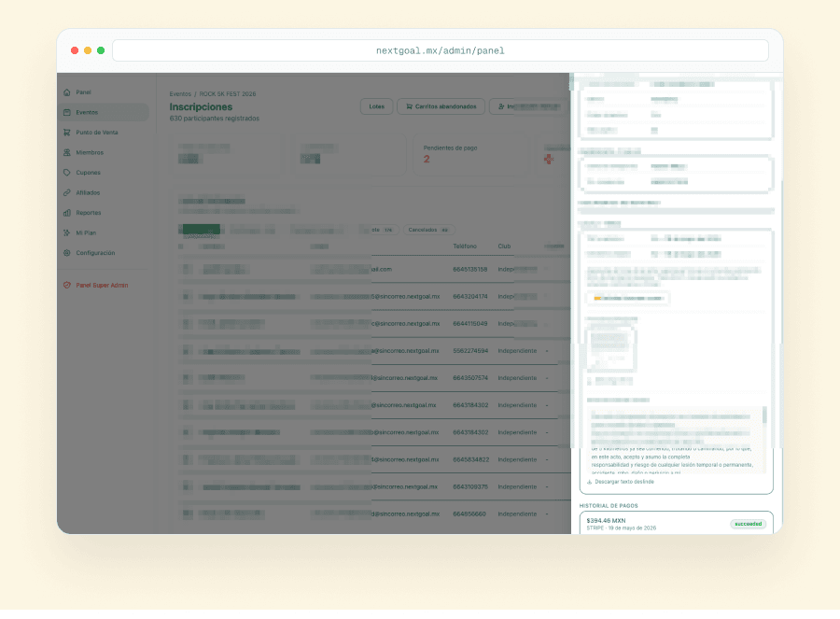Viewport: 840px width, 619px height.
Task: Click the HISTORIAL DE PAGOS heading
Action: pos(609,506)
